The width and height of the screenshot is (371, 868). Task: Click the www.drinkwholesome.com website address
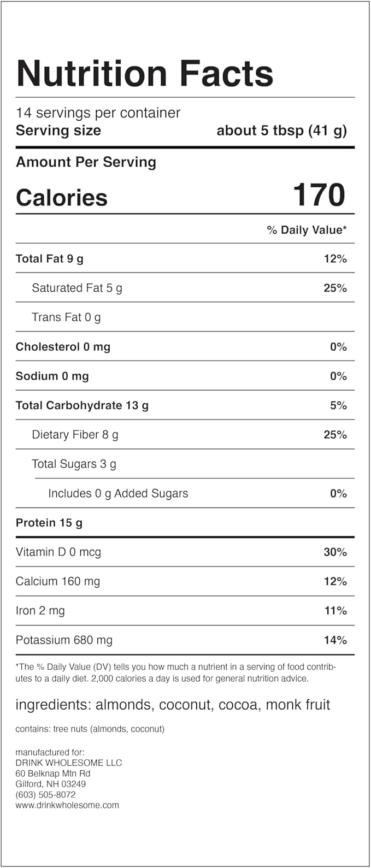tap(67, 805)
